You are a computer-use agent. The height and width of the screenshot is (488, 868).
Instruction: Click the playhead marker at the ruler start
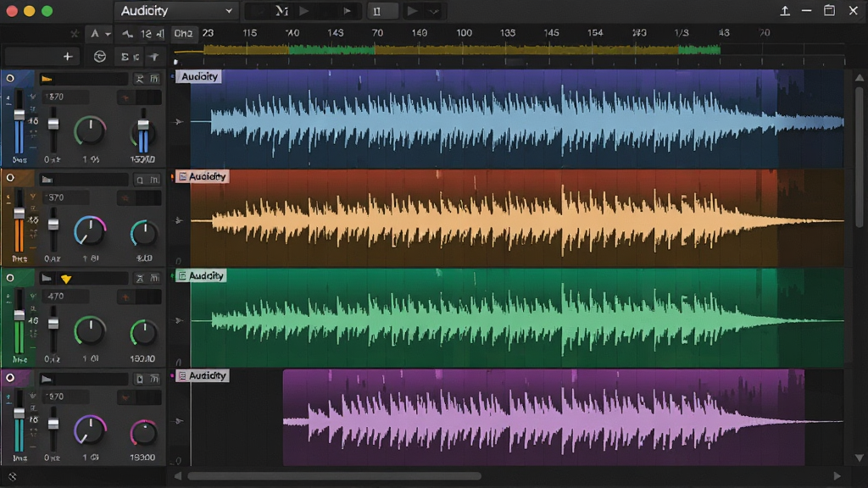pos(176,62)
